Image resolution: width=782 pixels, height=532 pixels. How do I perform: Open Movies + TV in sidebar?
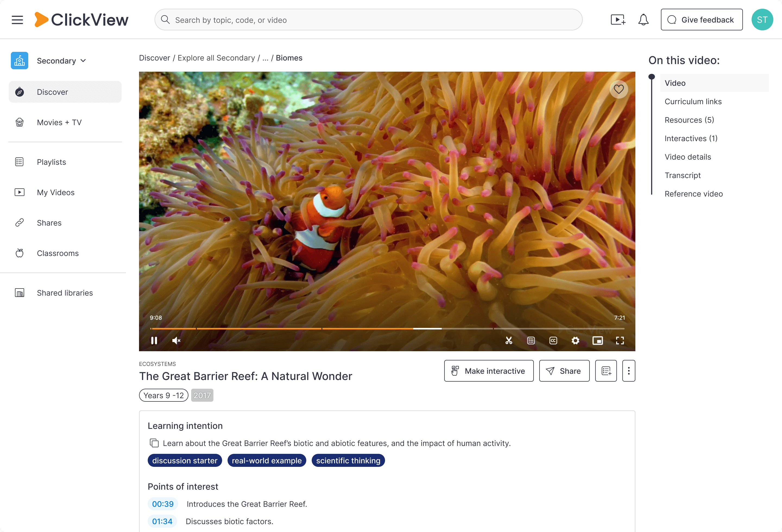pos(65,122)
